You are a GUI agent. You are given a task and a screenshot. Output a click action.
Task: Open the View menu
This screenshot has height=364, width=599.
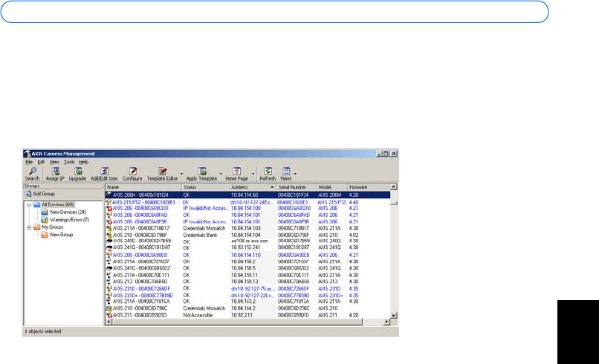click(54, 162)
